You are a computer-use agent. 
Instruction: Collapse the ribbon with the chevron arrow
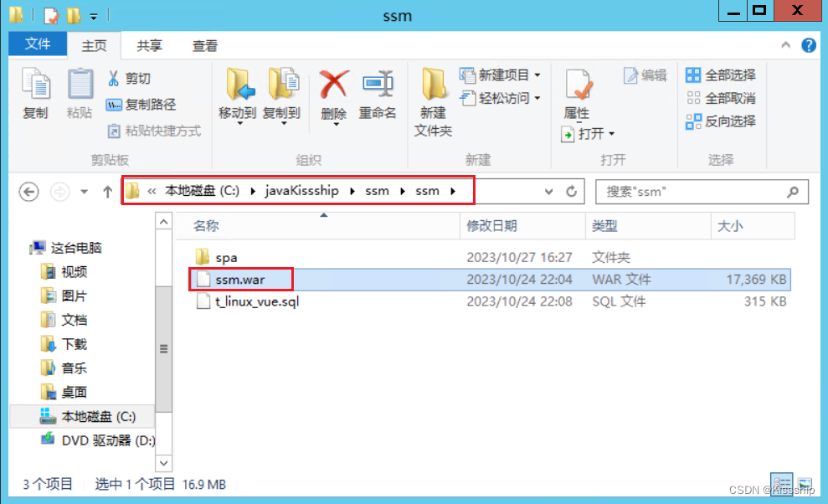click(786, 45)
